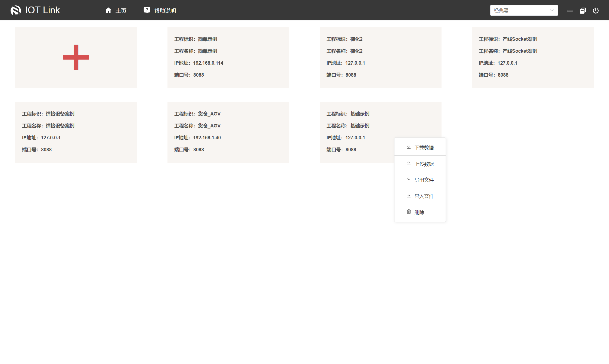Open the 焊接设备案例 project card

pyautogui.click(x=76, y=132)
